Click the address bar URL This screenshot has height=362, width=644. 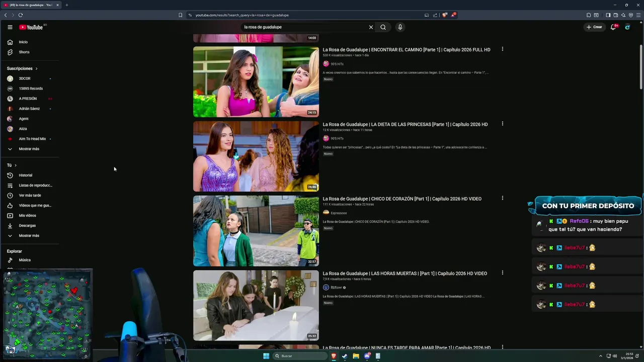[x=242, y=15]
